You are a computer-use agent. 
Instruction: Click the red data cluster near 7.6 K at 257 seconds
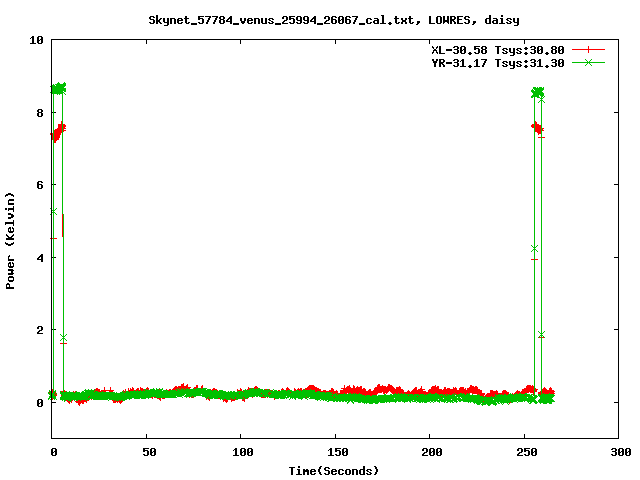tap(538, 128)
